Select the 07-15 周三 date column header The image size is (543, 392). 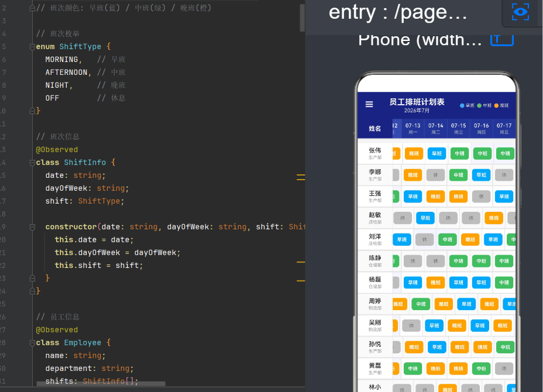click(459, 129)
